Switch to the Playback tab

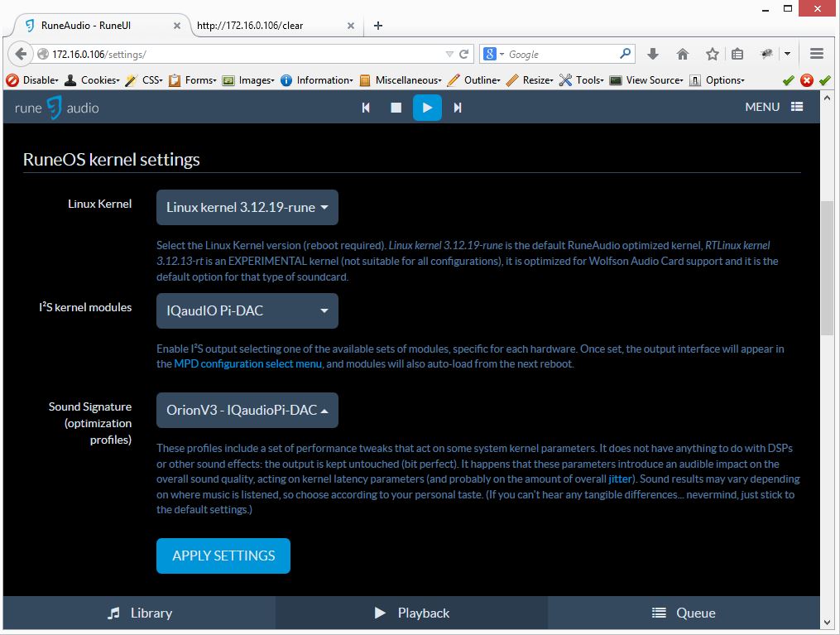tap(411, 613)
